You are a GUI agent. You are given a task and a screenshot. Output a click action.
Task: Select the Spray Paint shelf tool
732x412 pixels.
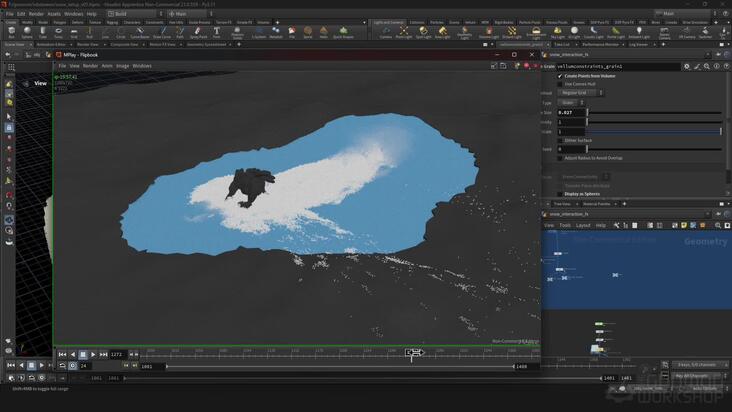coord(198,32)
